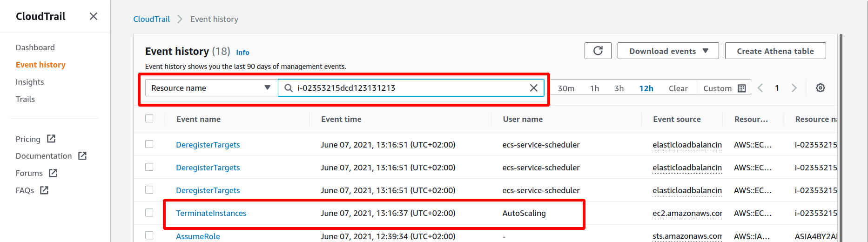Click the Event source column header
Image resolution: width=868 pixels, height=242 pixels.
(677, 119)
